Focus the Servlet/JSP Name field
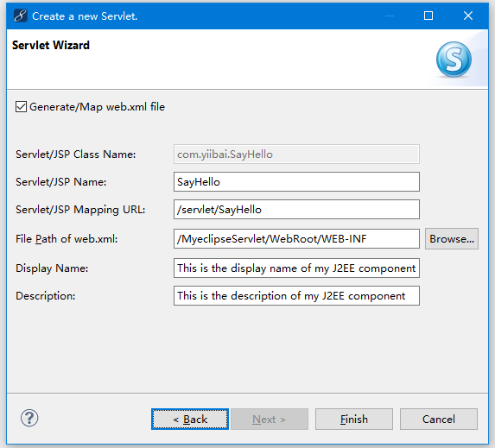Image resolution: width=495 pixels, height=448 pixels. 296,182
